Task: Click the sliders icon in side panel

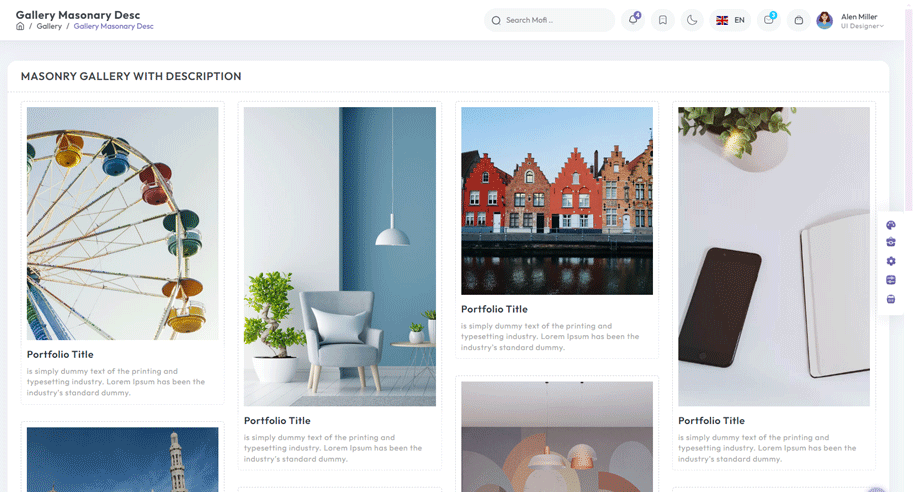Action: pyautogui.click(x=891, y=280)
